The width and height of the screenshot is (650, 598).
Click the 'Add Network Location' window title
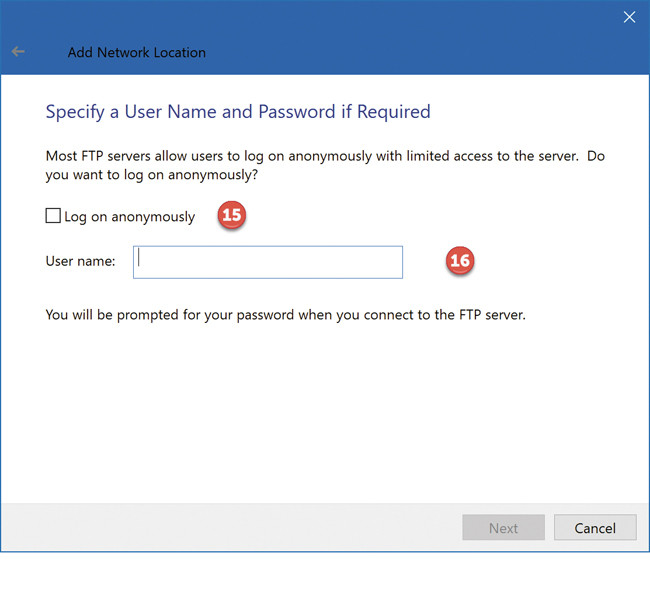137,52
